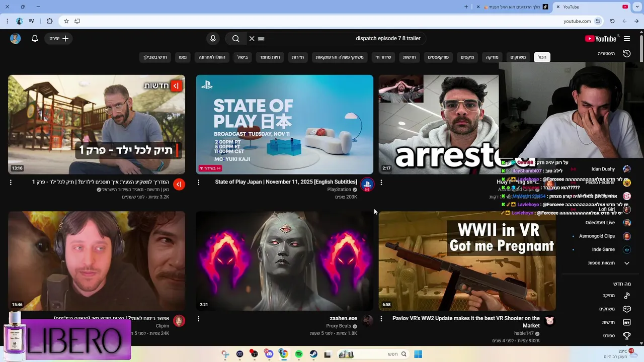The height and width of the screenshot is (362, 644).
Task: Open the history (היסטוריה) sidebar item
Action: click(614, 53)
